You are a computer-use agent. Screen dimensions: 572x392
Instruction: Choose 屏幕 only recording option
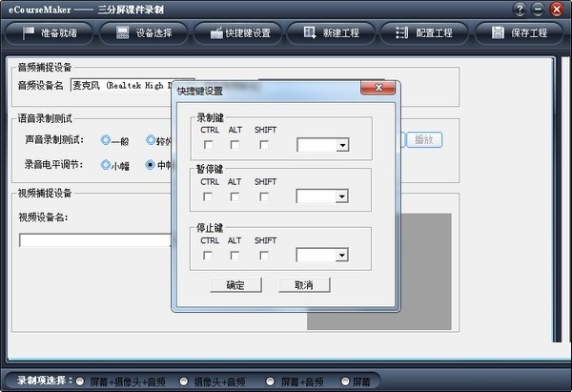click(345, 382)
